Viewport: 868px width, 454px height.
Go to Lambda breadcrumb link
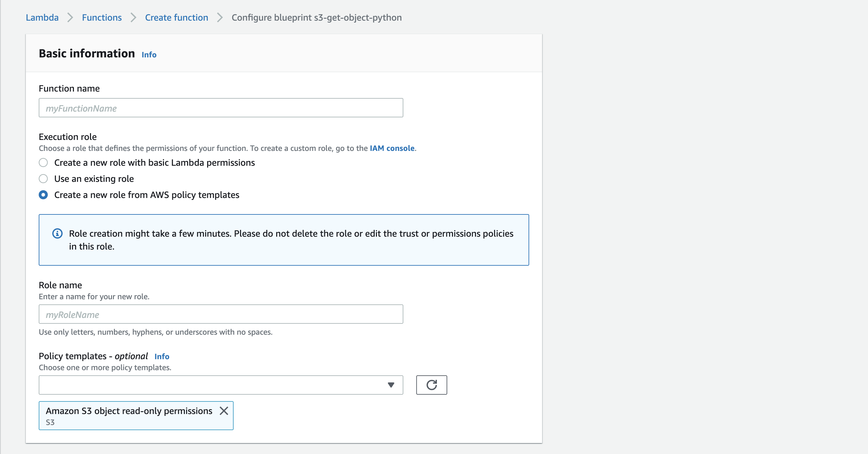point(42,17)
